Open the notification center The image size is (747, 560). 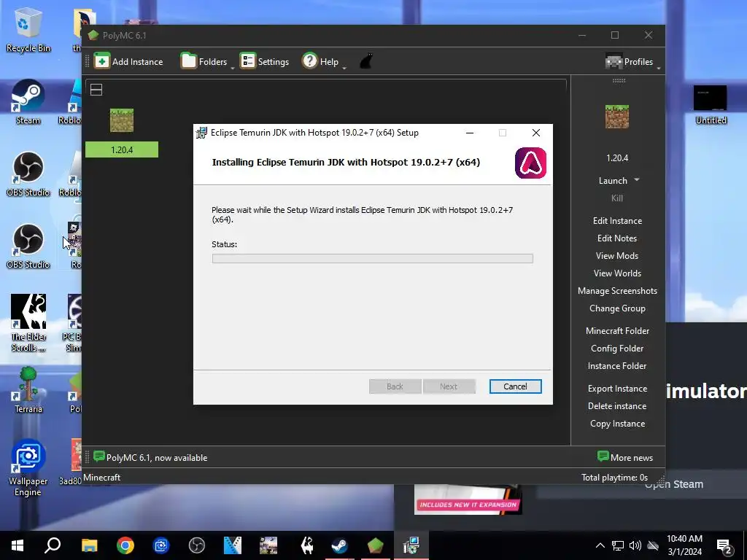coord(724,545)
